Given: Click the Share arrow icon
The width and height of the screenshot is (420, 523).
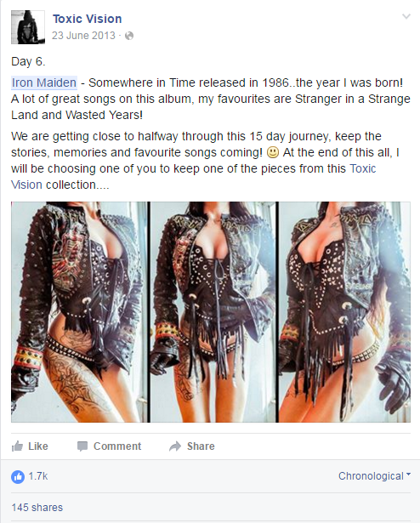Looking at the screenshot, I should 175,446.
